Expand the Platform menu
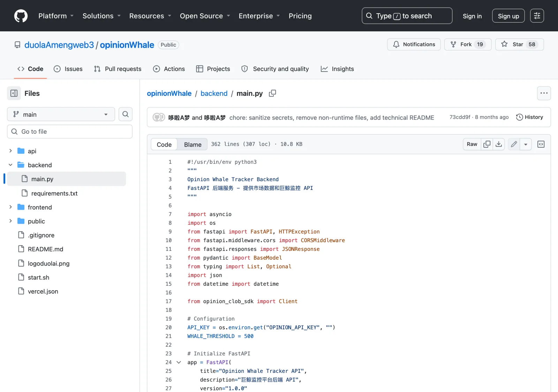Image resolution: width=558 pixels, height=392 pixels. click(x=56, y=16)
